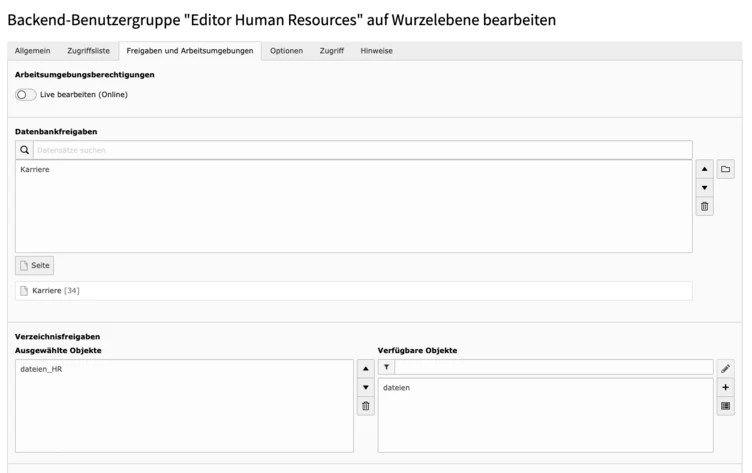Move Datenbankfreigaben entry up
This screenshot has height=473, width=752.
coord(705,169)
